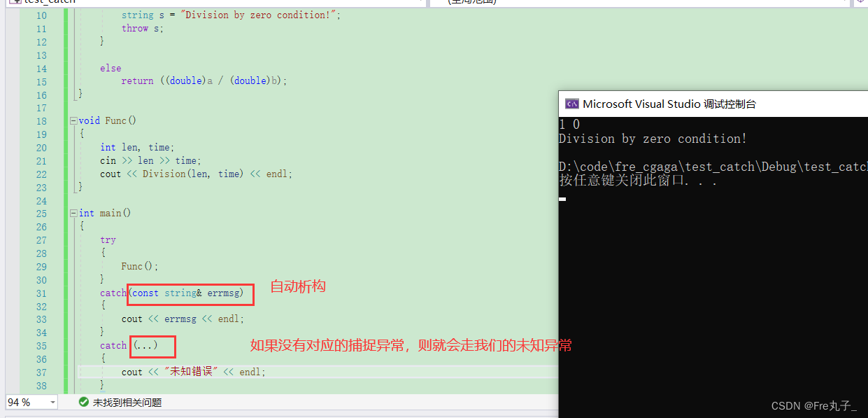Click the 'else' keyword on line 14
Screen dimensions: 868x418
111,68
